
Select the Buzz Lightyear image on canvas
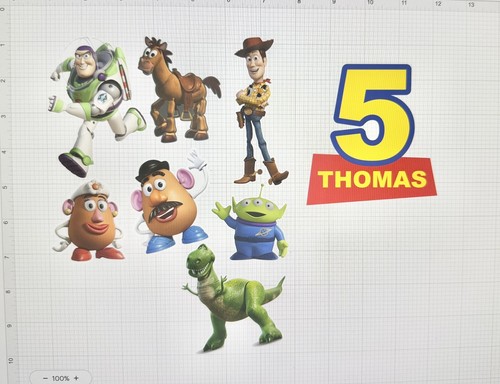tap(97, 107)
